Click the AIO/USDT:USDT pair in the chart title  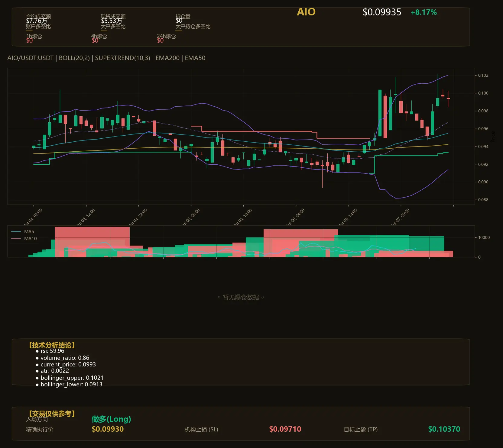coord(30,58)
